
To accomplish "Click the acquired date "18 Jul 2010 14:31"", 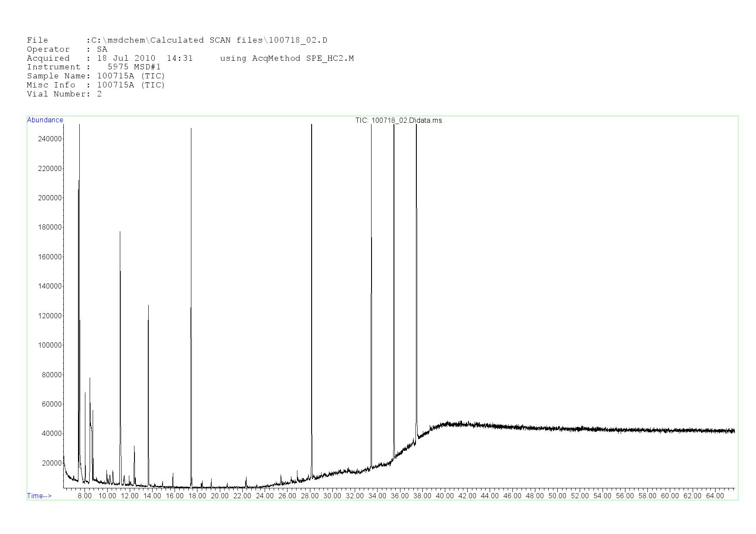I will [145, 58].
